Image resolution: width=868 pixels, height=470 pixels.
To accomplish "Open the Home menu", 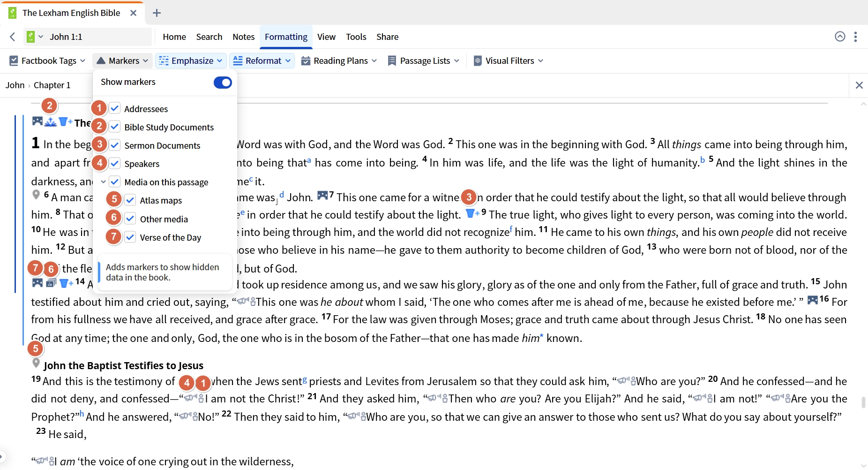I will (174, 37).
